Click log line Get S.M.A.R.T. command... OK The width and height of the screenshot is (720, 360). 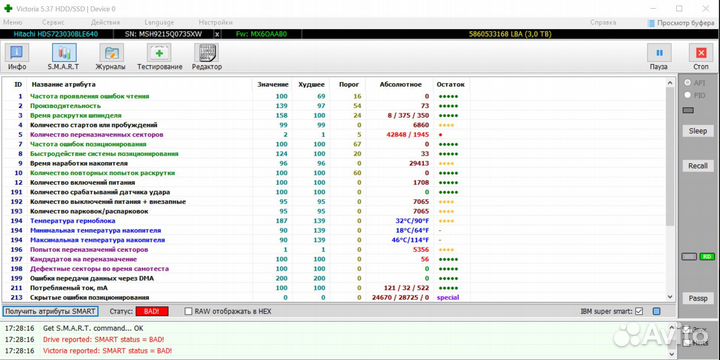(93, 329)
